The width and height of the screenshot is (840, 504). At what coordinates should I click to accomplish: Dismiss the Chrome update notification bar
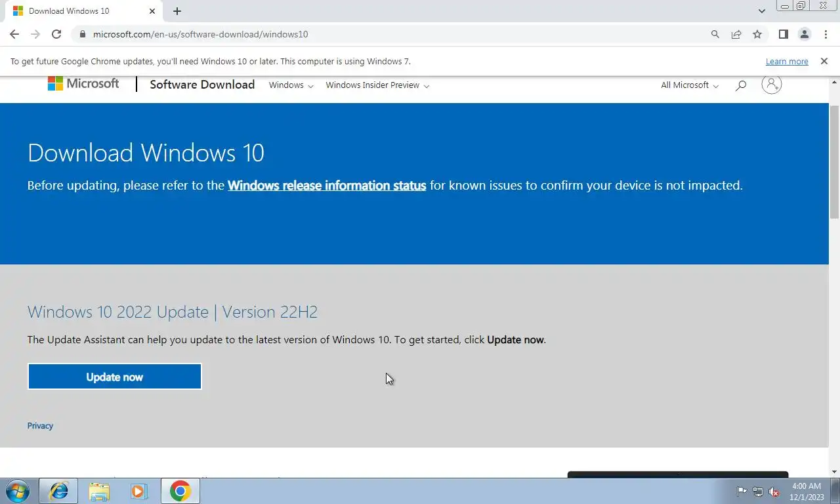click(x=824, y=61)
